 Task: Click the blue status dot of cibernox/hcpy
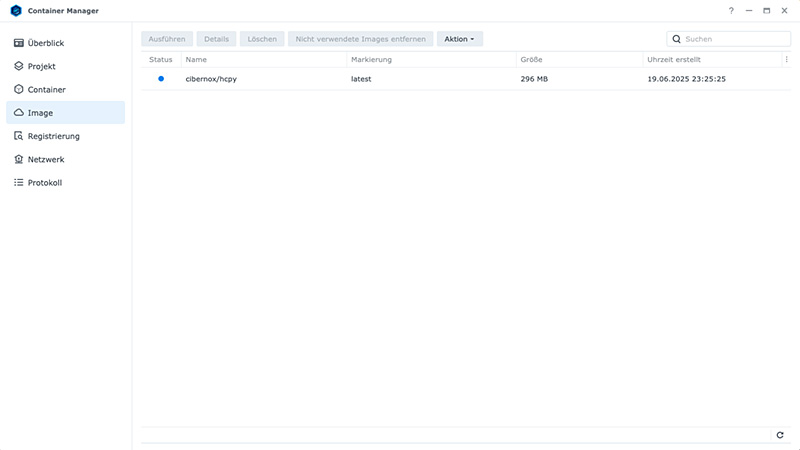pos(161,78)
